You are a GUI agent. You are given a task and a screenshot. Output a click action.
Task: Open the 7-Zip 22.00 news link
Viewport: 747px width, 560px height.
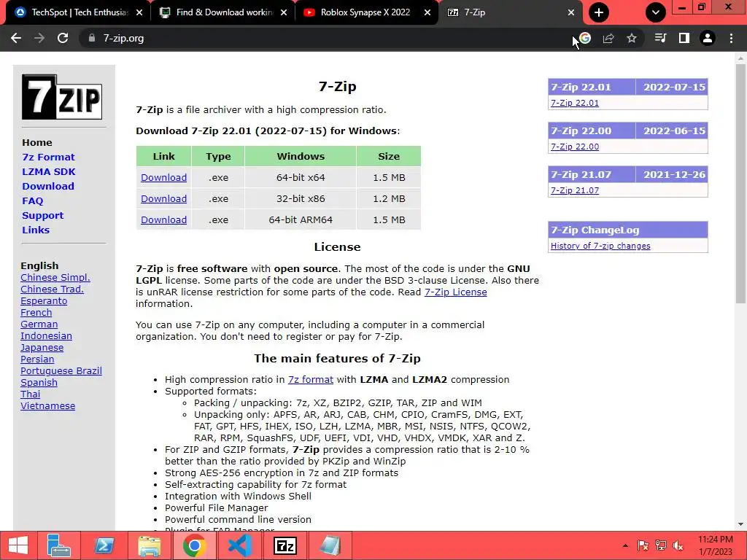(575, 147)
